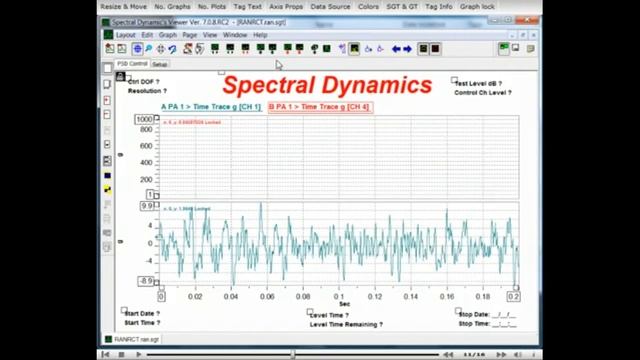This screenshot has width=640, height=360.
Task: Click the small purple marker icon in the toolbar
Action: (x=342, y=49)
